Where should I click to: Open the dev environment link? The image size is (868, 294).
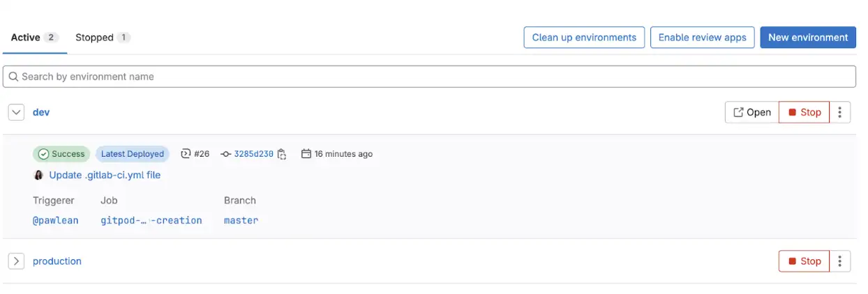coord(41,112)
